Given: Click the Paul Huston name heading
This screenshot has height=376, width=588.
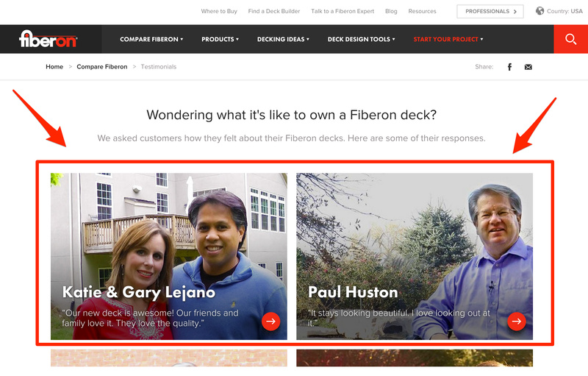Looking at the screenshot, I should tap(353, 292).
